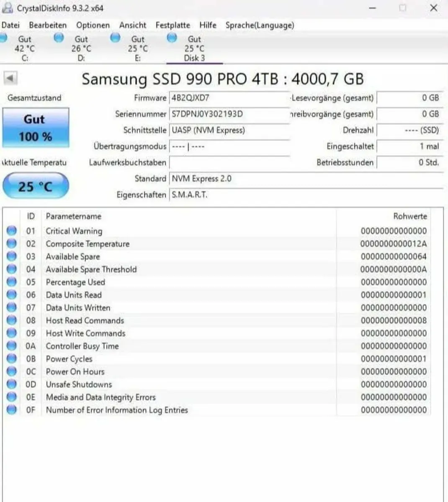Click blue status dot for Power On Hours
Viewport: 448px width, 502px height.
point(11,371)
